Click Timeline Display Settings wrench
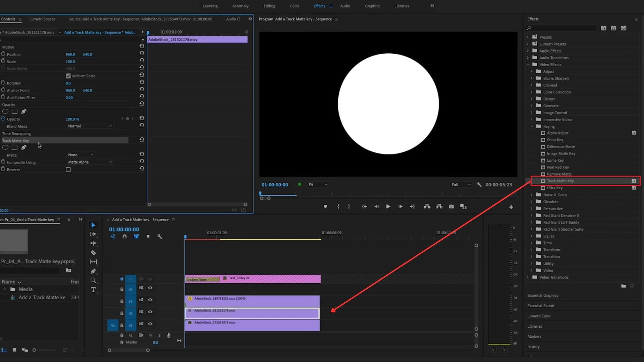 click(160, 237)
